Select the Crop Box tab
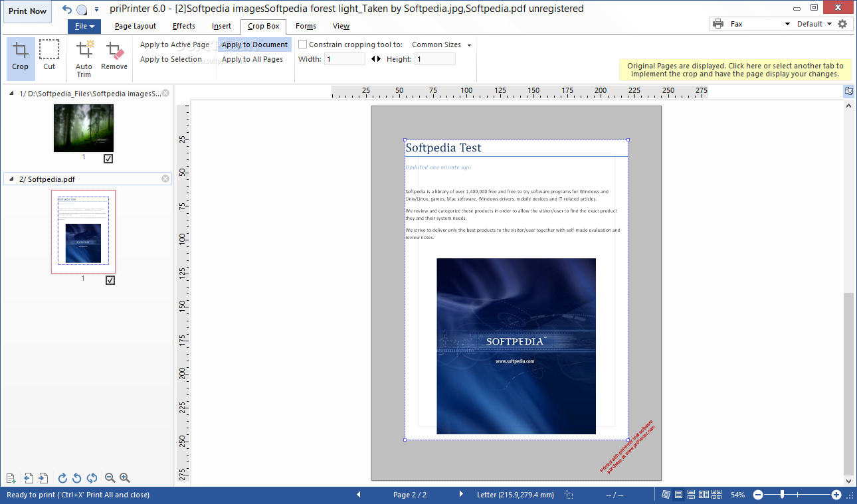Viewport: 857px width, 504px height. tap(264, 27)
